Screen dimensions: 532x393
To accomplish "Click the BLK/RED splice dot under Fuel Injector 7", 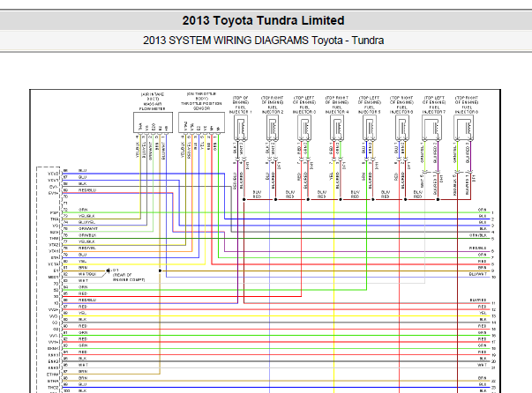I will [x=438, y=199].
